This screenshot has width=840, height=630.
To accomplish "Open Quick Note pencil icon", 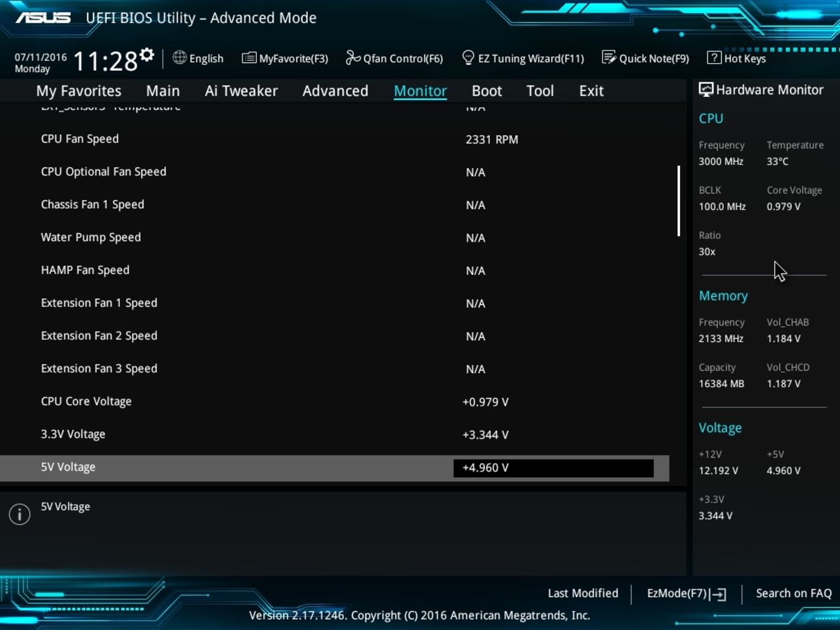I will pyautogui.click(x=609, y=57).
